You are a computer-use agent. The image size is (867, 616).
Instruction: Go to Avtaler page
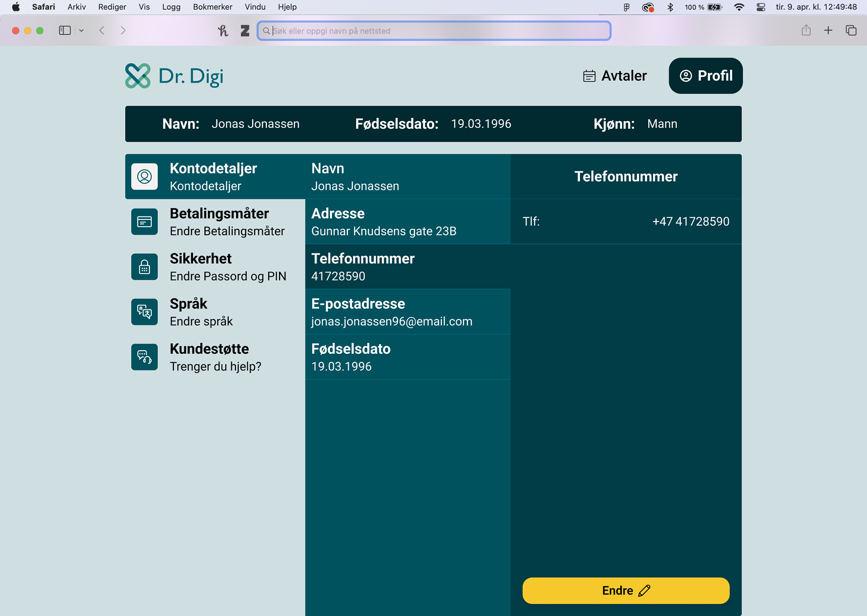(x=615, y=76)
